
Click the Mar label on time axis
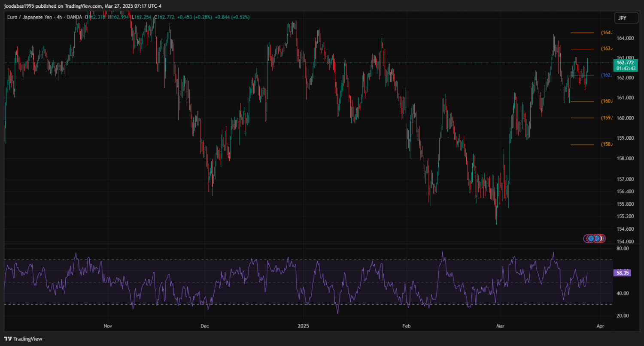500,326
